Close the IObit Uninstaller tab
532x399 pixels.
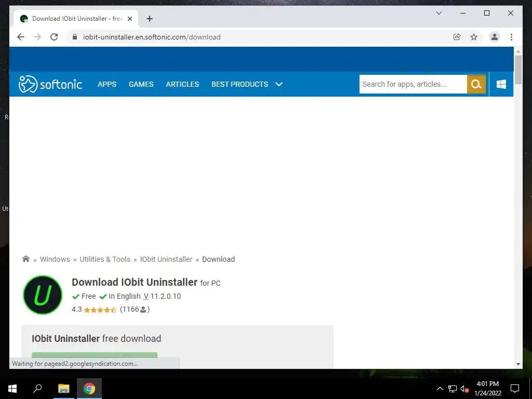point(129,19)
